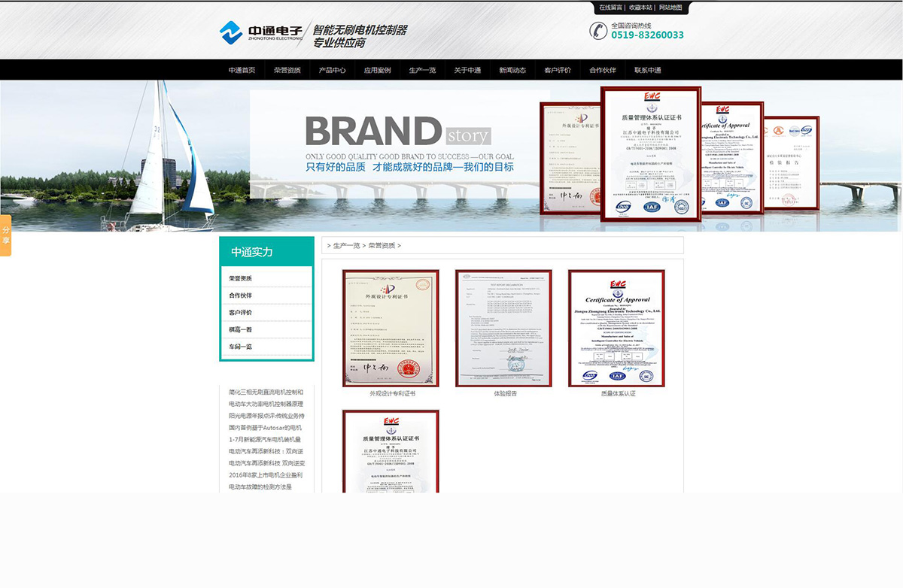Click the 体验报告 caption link
This screenshot has height=588, width=903.
point(505,394)
